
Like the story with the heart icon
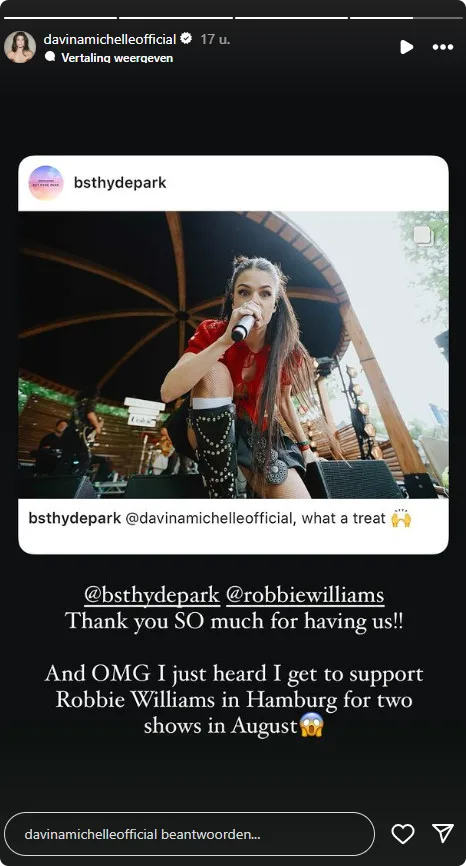403,833
